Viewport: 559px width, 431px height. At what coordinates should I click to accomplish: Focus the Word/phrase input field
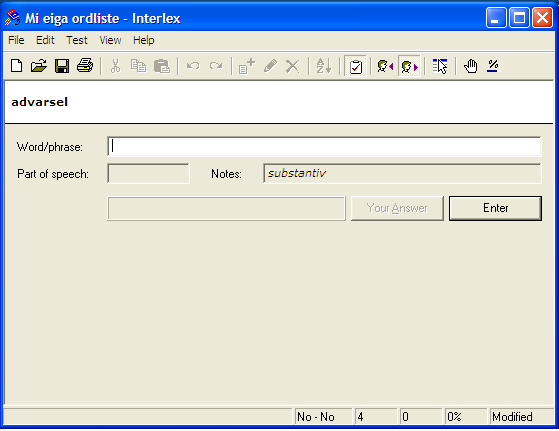click(x=324, y=147)
